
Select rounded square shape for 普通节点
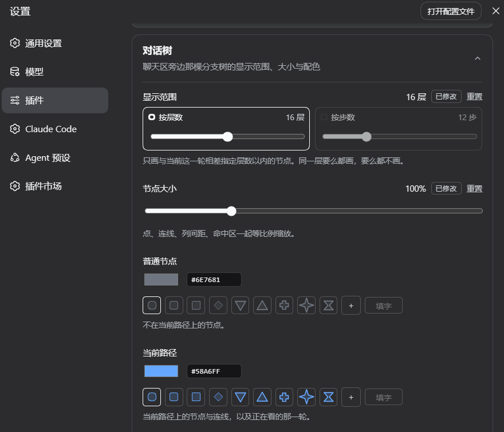click(x=174, y=305)
